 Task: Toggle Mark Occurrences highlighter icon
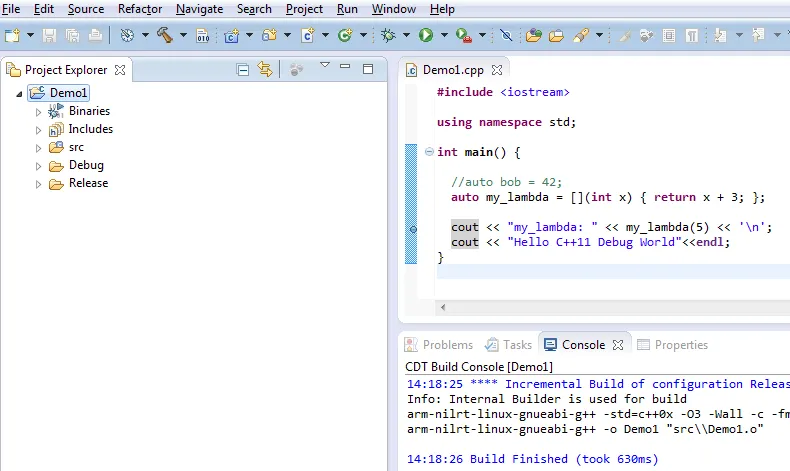(x=625, y=36)
